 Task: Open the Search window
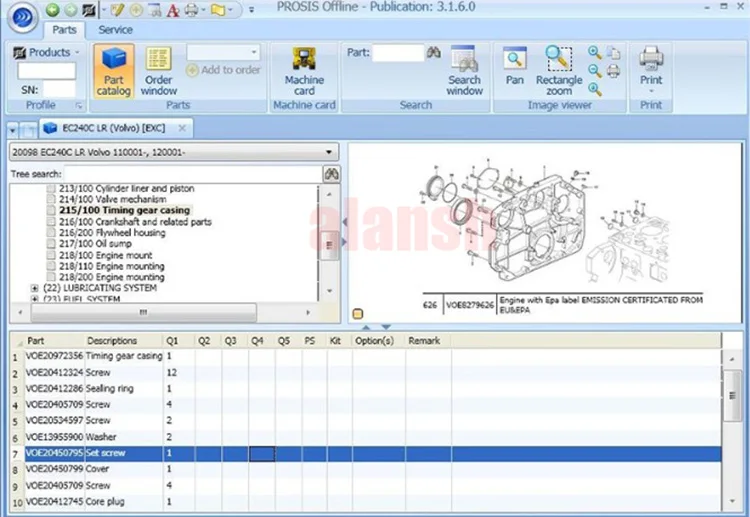(464, 71)
